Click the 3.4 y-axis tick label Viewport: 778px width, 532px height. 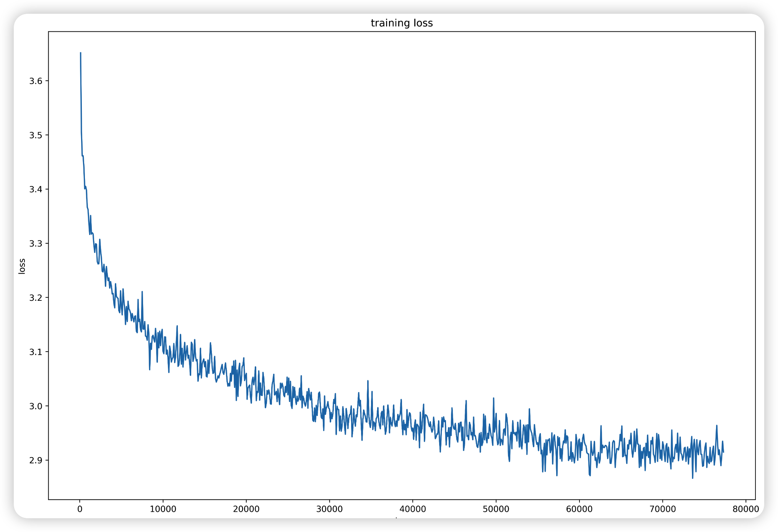click(36, 190)
